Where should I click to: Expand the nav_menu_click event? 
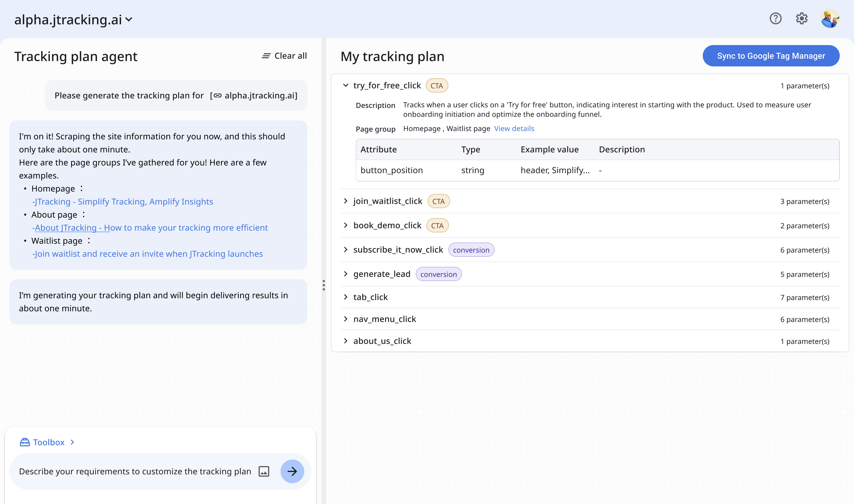point(345,319)
